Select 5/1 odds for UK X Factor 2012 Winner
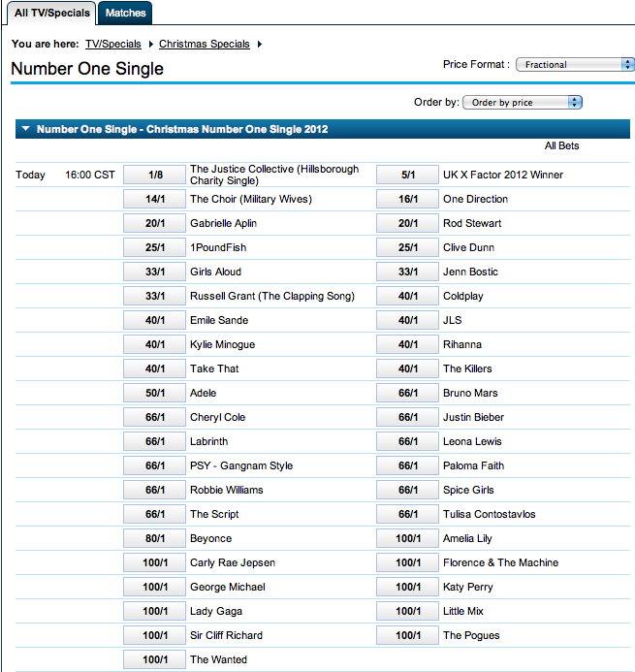 407,175
